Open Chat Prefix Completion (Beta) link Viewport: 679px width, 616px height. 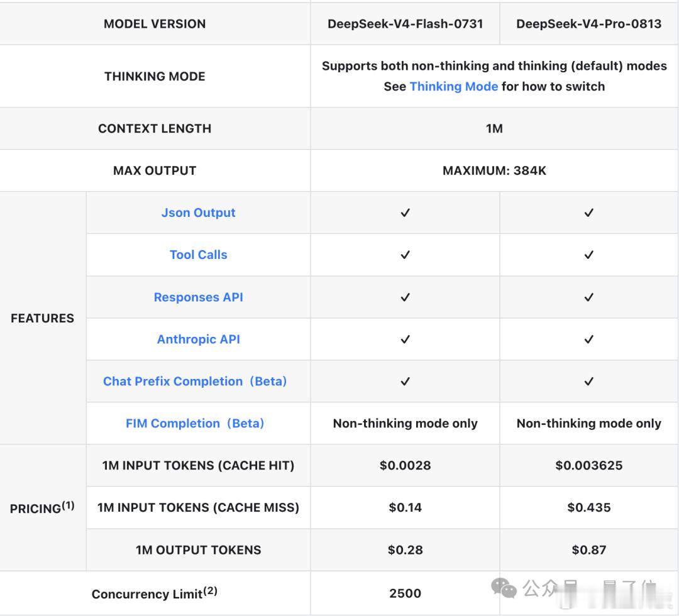195,381
